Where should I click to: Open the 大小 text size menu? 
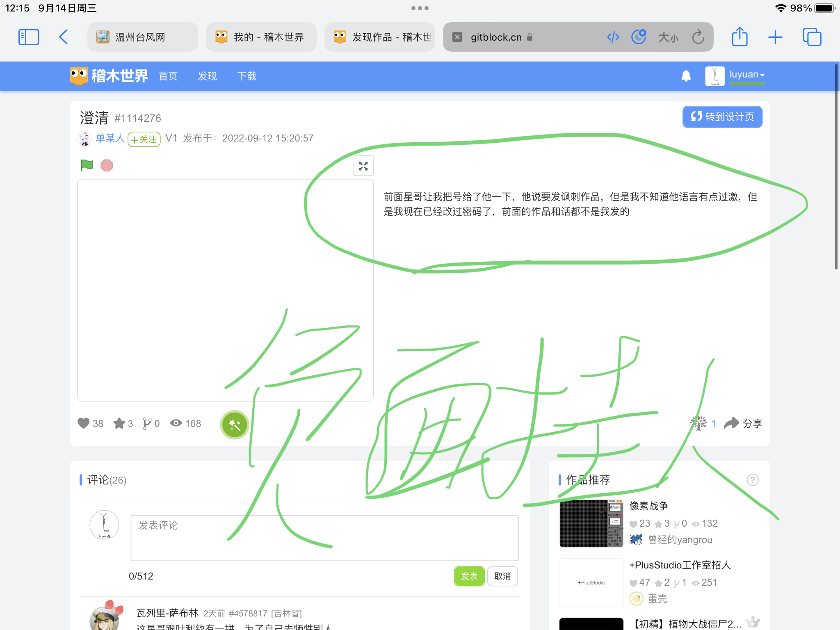tap(668, 37)
